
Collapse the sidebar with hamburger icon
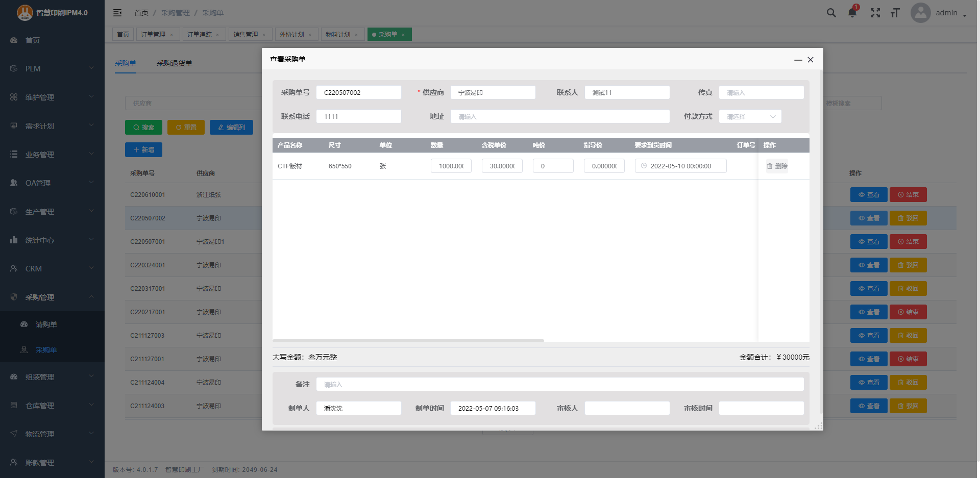pyautogui.click(x=117, y=13)
